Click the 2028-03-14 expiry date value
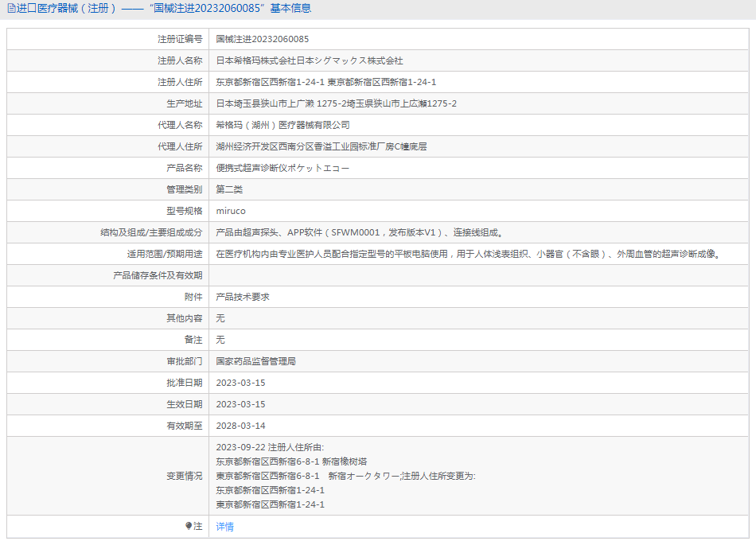756x545 pixels. 240,426
